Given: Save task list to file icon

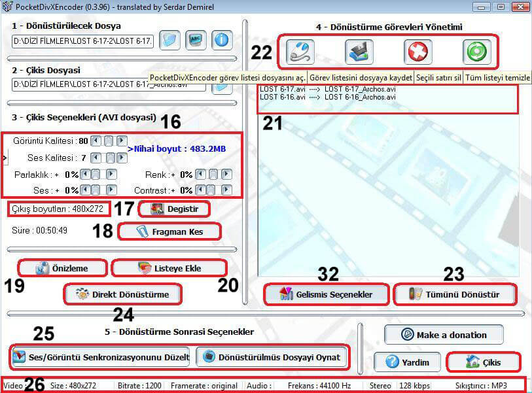Looking at the screenshot, I should tap(359, 52).
